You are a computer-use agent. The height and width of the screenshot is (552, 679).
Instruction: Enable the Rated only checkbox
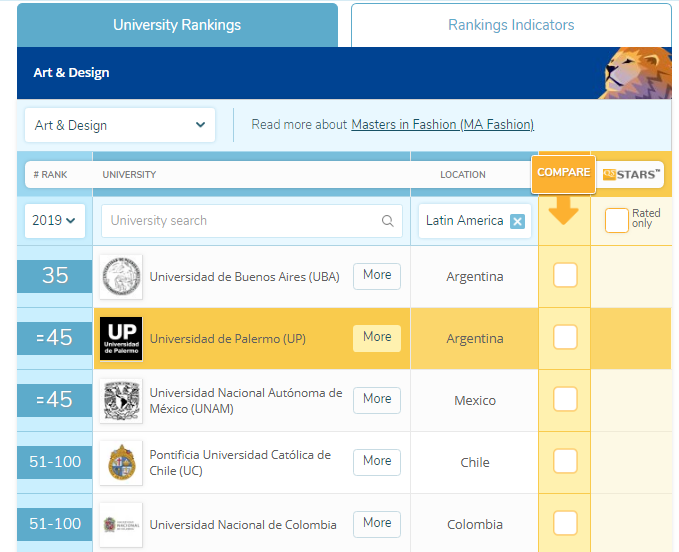pyautogui.click(x=617, y=220)
